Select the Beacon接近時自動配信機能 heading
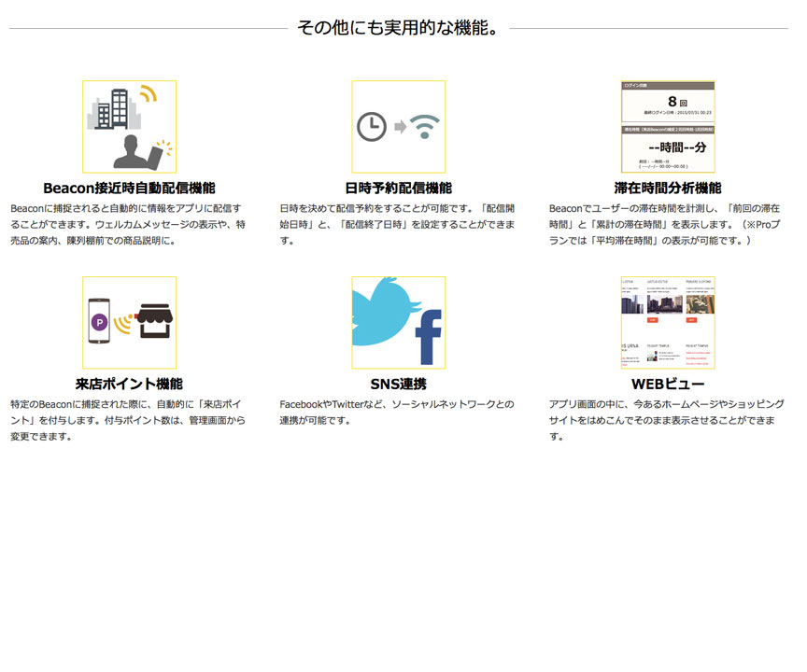The width and height of the screenshot is (807, 672). [x=129, y=188]
